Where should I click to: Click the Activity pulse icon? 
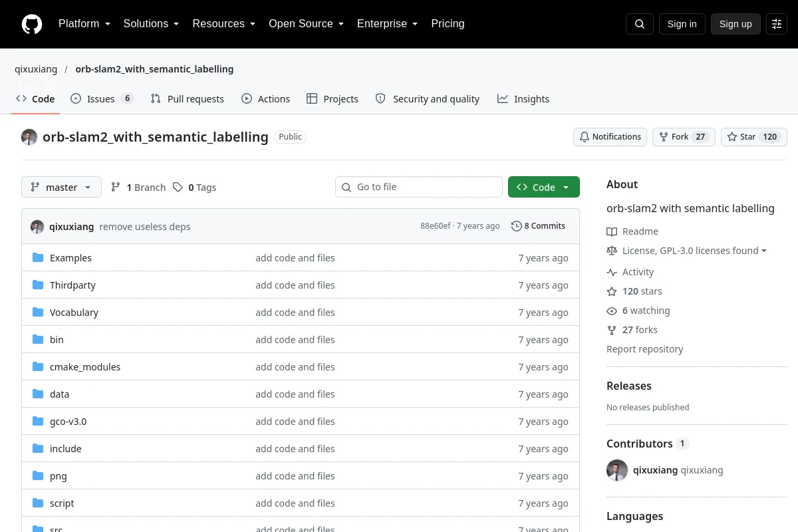click(612, 272)
